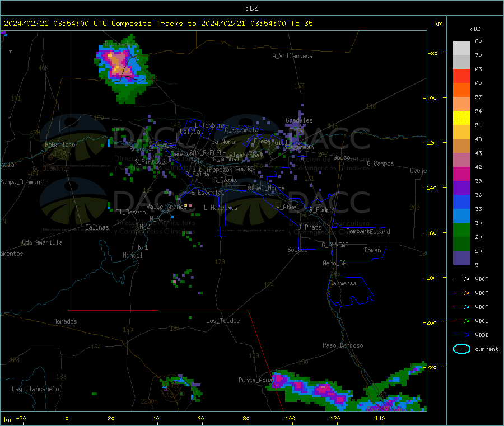Image resolution: width=504 pixels, height=426 pixels.
Task: Click the Carmensa location label
Action: (343, 283)
